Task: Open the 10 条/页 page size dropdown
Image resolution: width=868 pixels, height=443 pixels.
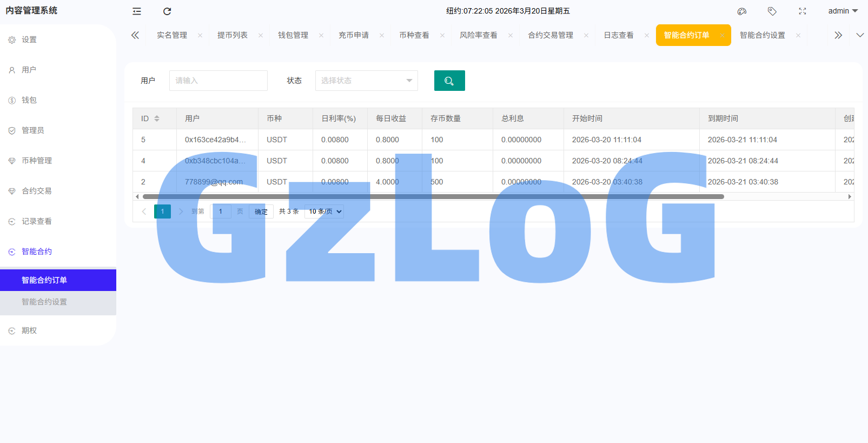Action: point(325,211)
